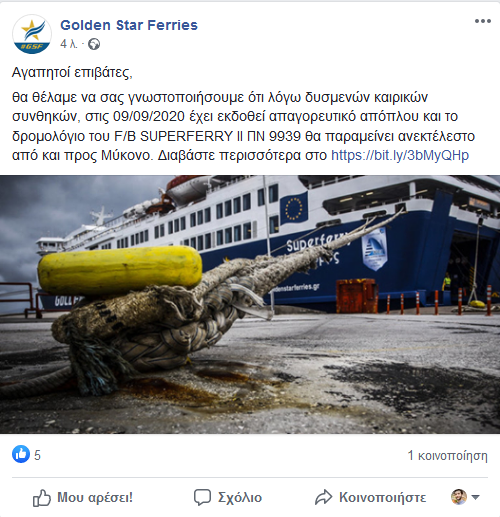Image resolution: width=500 pixels, height=517 pixels.
Task: Open the three-dot post options menu
Action: coord(483,21)
